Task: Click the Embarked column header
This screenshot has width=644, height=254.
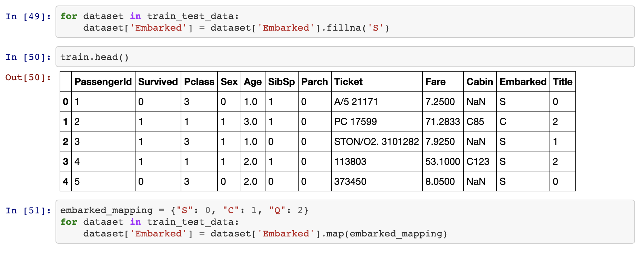Action: tap(523, 82)
